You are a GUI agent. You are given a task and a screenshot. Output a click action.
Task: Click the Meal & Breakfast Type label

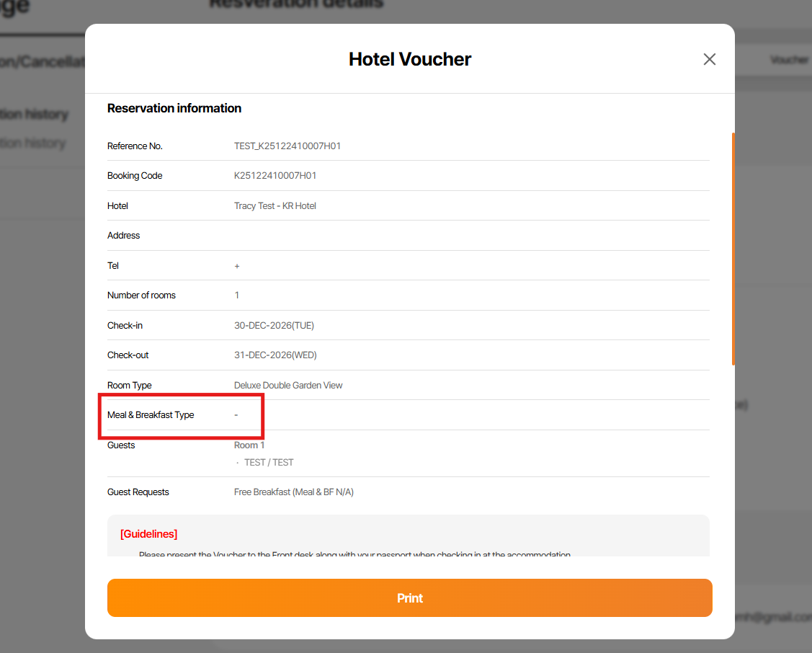[151, 415]
